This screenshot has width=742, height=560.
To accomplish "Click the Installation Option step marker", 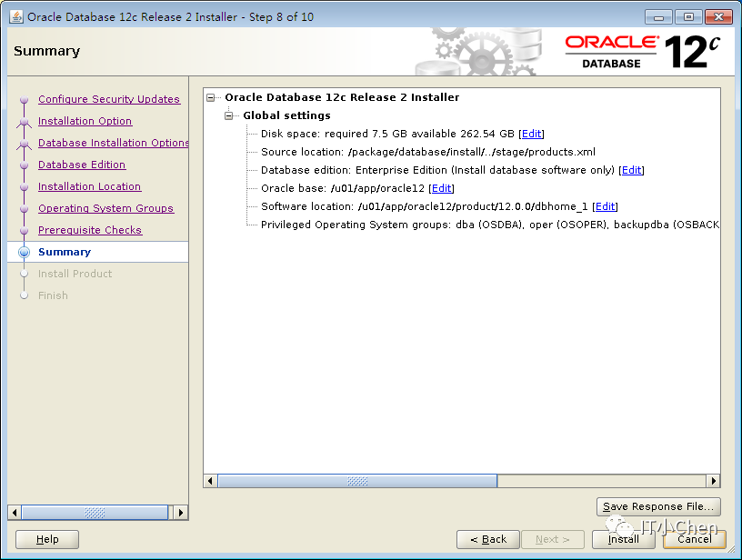I will click(x=25, y=122).
